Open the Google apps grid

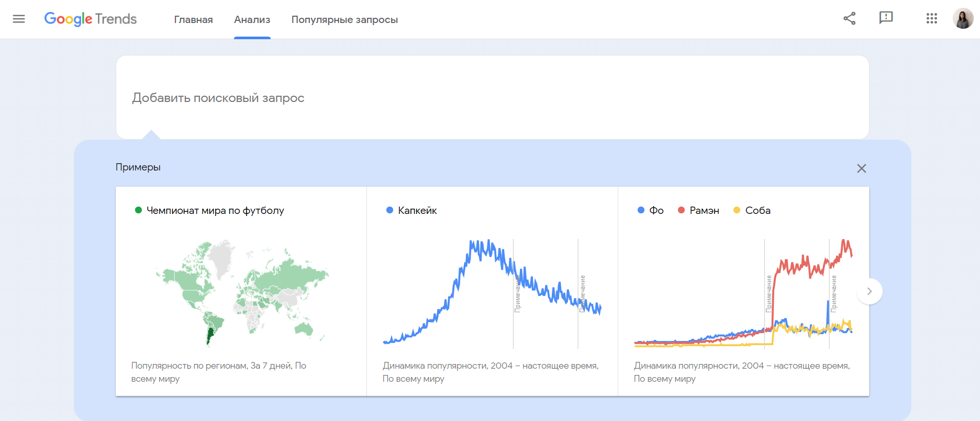pos(932,18)
